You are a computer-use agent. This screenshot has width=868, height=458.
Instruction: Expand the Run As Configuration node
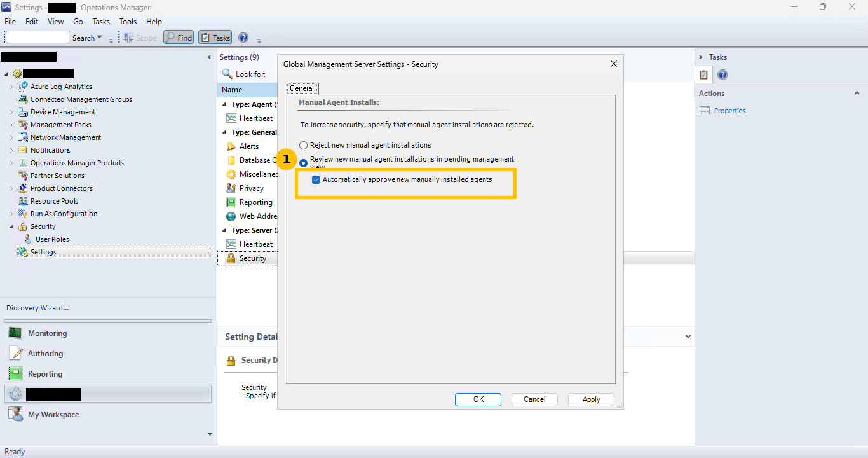(11, 214)
